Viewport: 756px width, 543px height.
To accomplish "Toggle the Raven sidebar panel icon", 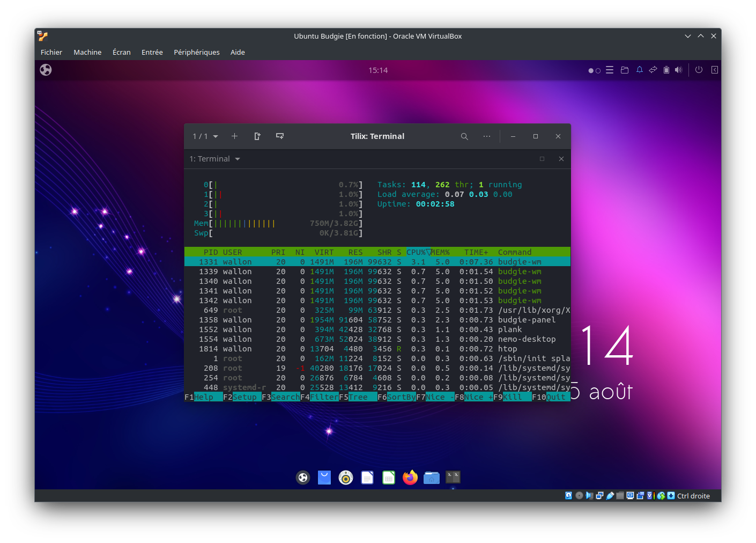I will pos(714,70).
